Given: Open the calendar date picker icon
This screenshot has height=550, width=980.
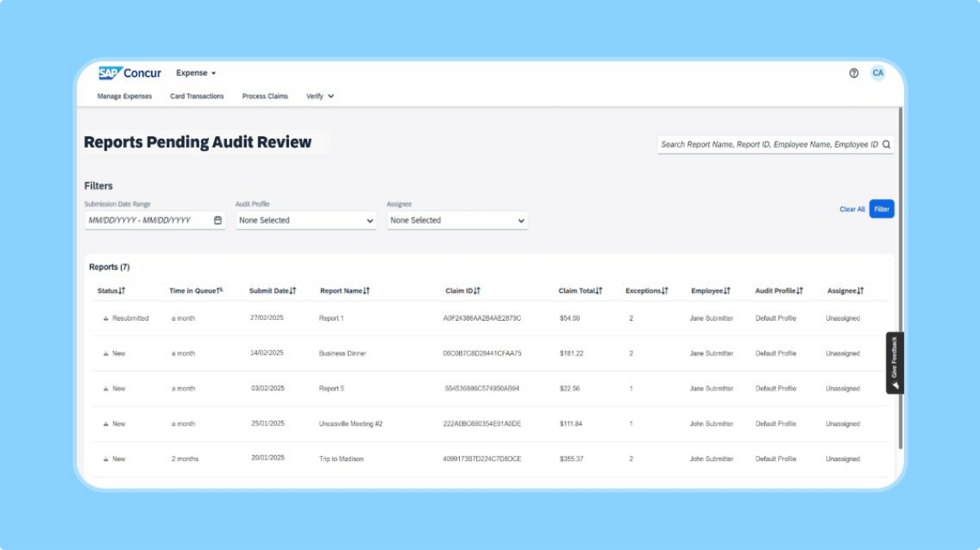Looking at the screenshot, I should 217,220.
